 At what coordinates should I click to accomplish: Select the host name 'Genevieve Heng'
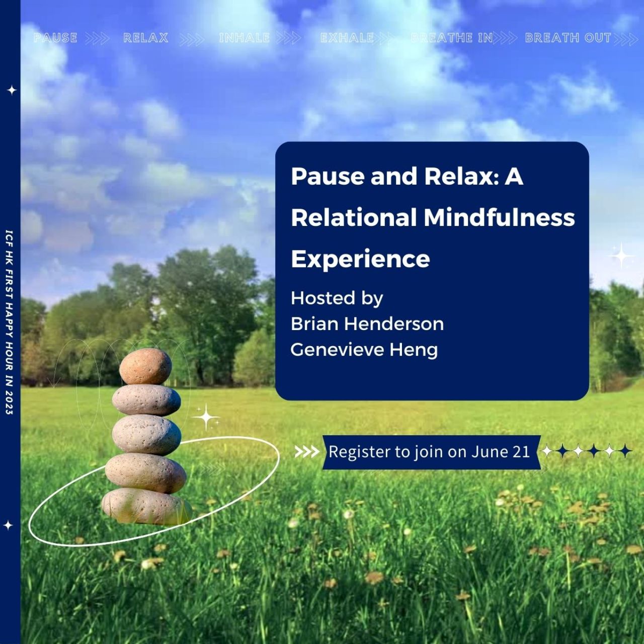(364, 350)
